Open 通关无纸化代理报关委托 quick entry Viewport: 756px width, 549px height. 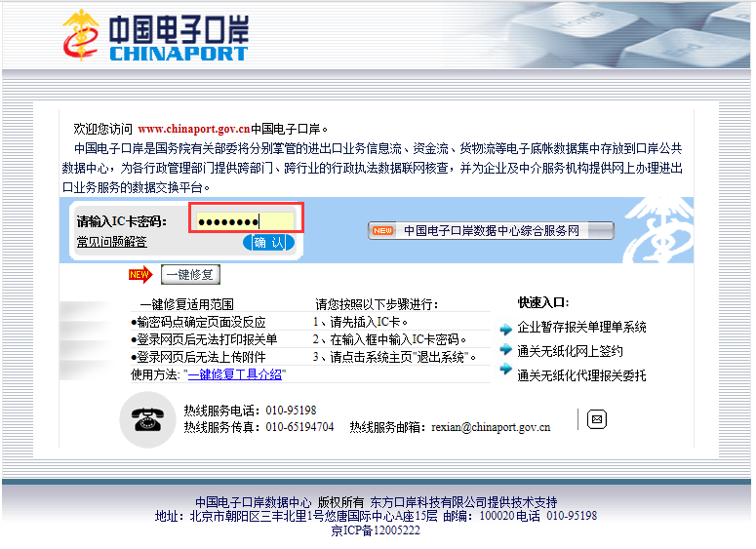pos(581,375)
